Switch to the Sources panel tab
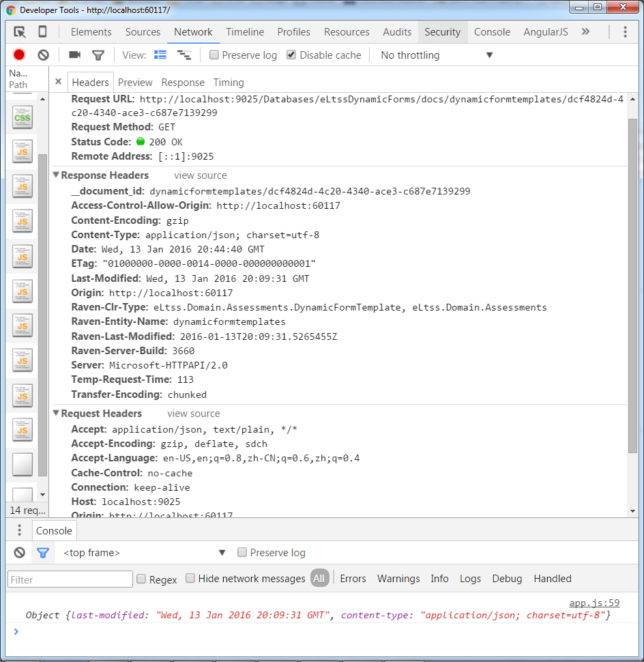The height and width of the screenshot is (662, 644). coord(143,31)
